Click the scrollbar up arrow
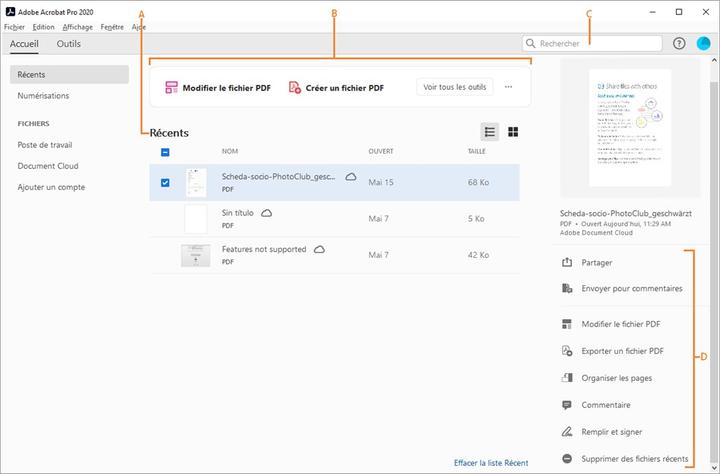The width and height of the screenshot is (720, 474). click(714, 60)
